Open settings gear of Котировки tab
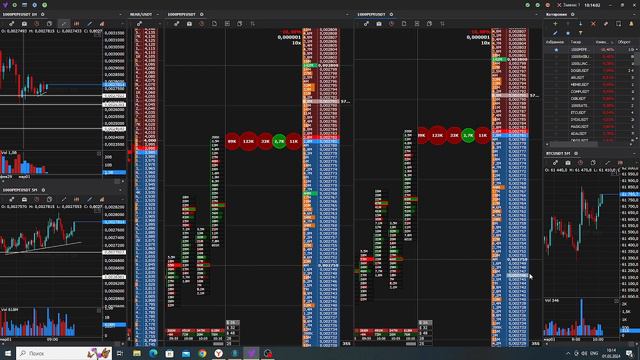This screenshot has height=360, width=640. (x=572, y=14)
